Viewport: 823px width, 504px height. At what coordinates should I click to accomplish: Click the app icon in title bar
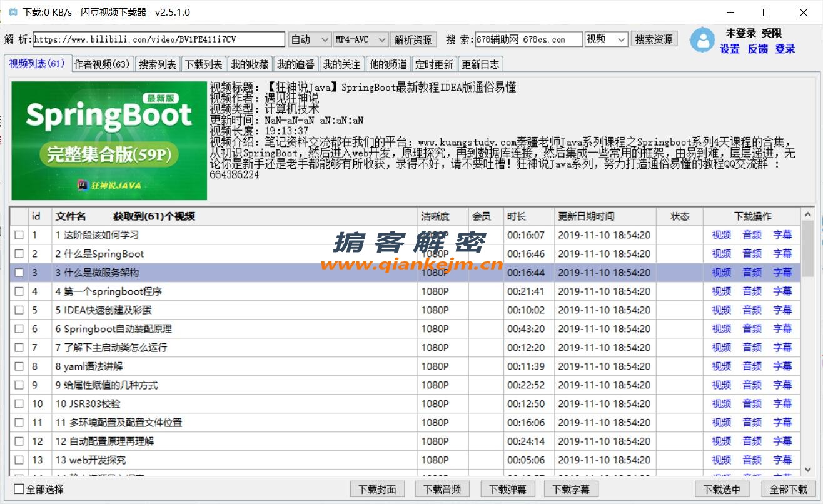pos(13,13)
